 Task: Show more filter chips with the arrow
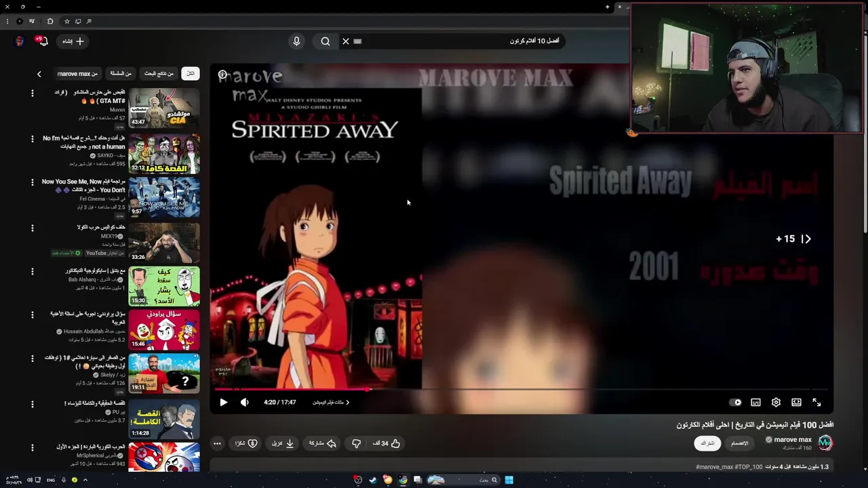[x=39, y=74]
